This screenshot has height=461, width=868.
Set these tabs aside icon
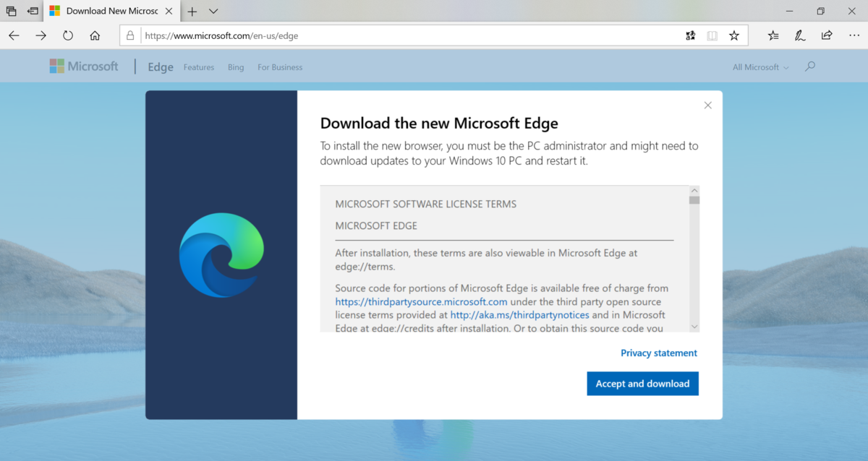33,11
